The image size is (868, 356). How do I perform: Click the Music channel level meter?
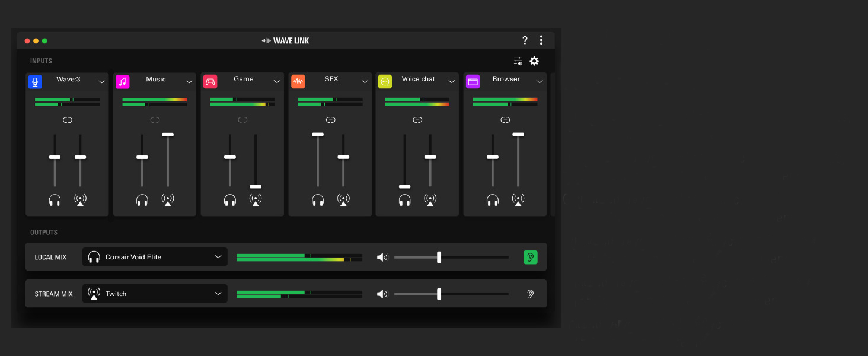(x=155, y=102)
